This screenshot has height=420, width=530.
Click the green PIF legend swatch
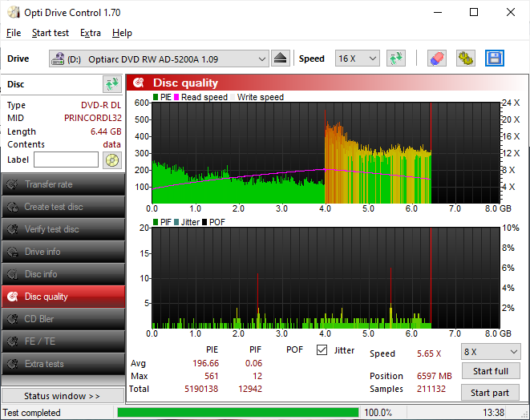[x=156, y=222]
